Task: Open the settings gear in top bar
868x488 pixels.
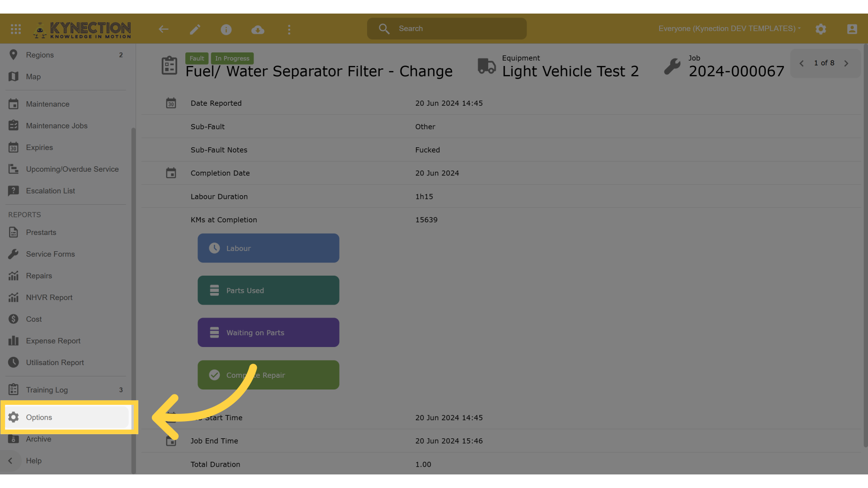Action: (821, 29)
